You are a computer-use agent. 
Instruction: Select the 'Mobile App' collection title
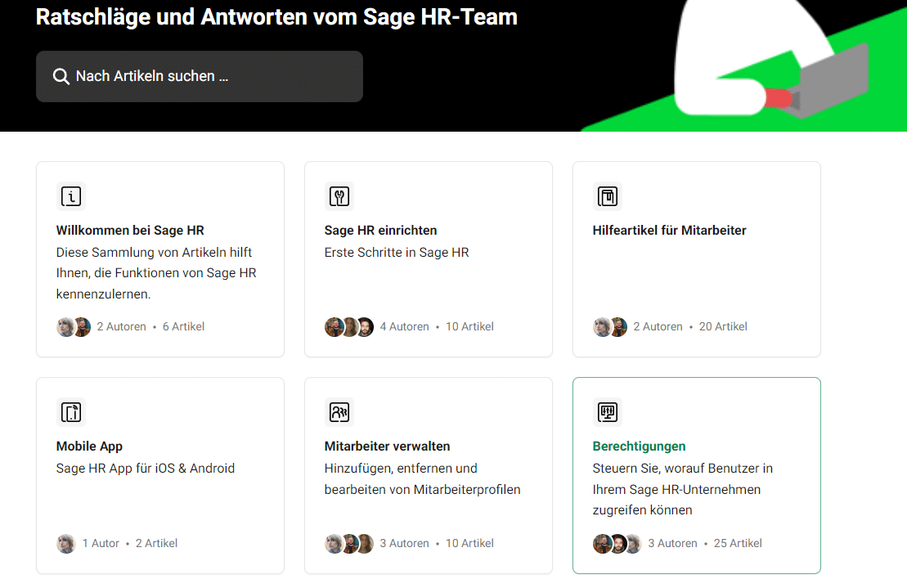89,447
